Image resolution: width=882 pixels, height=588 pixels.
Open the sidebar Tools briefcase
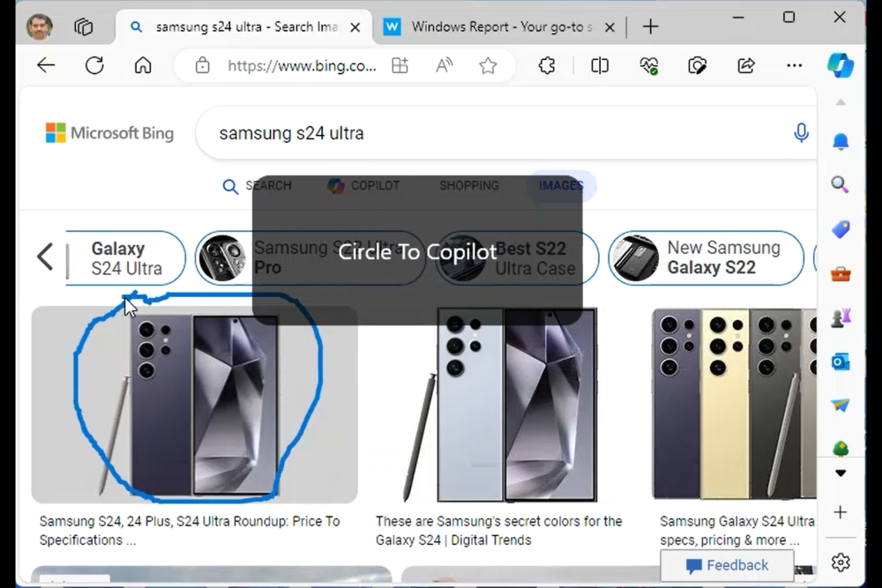click(x=841, y=274)
